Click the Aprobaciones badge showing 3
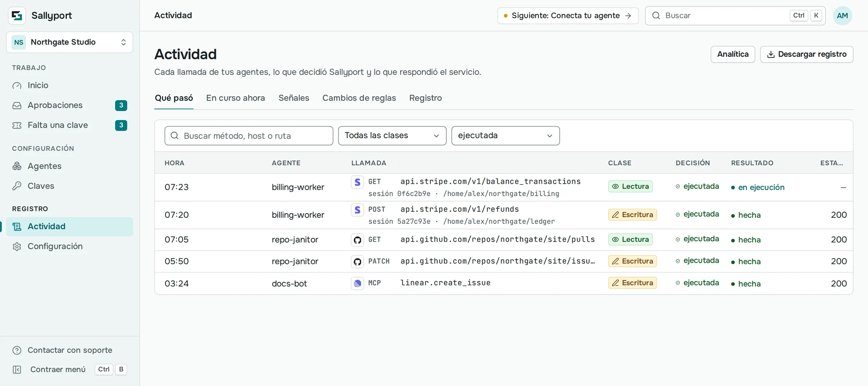The image size is (868, 386). (121, 105)
